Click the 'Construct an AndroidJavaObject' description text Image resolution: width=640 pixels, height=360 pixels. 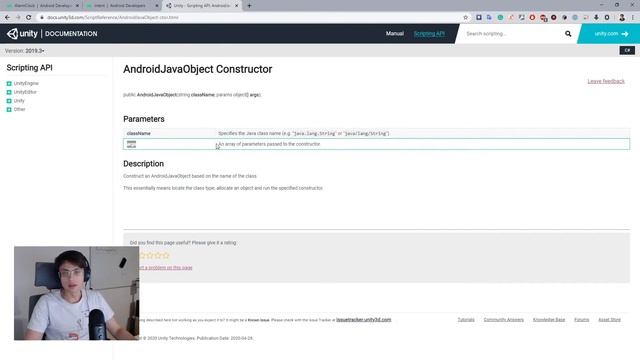[x=190, y=176]
